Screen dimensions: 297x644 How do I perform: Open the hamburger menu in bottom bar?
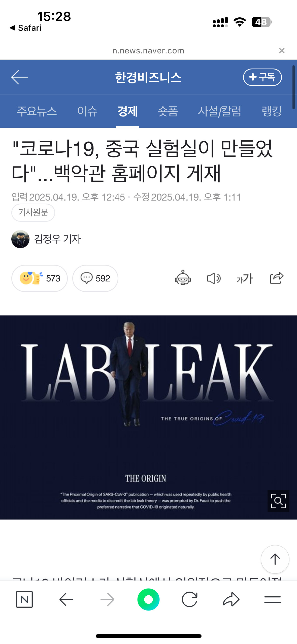(x=272, y=599)
